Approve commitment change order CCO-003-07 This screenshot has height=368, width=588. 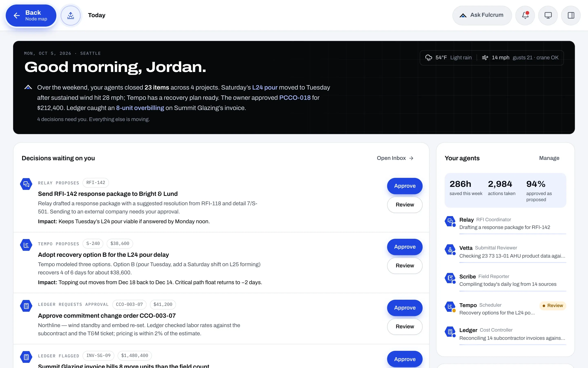coord(404,308)
